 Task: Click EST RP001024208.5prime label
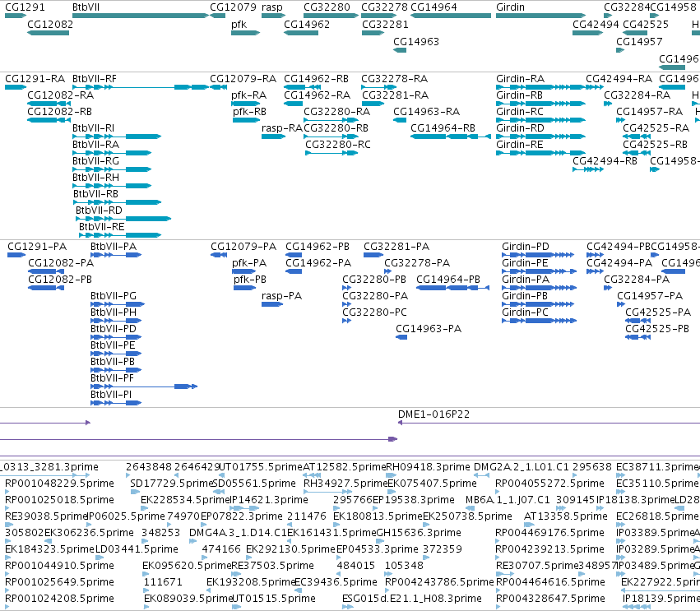(59, 598)
